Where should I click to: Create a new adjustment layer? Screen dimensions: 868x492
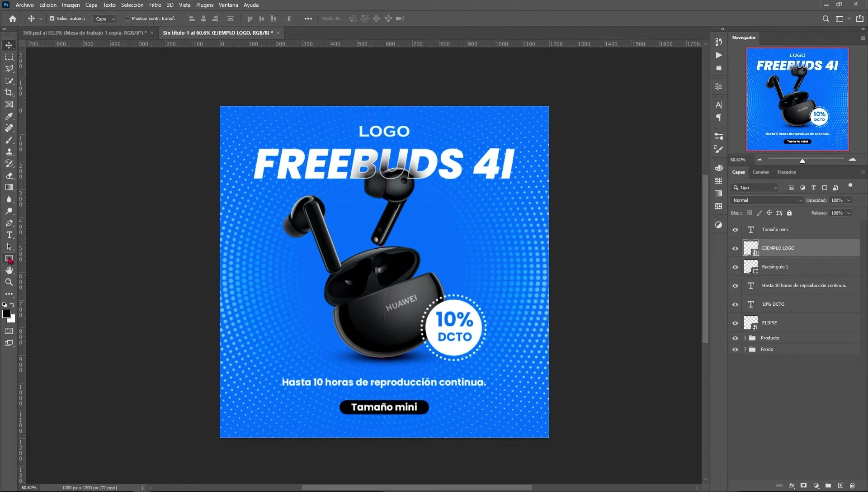coord(816,486)
